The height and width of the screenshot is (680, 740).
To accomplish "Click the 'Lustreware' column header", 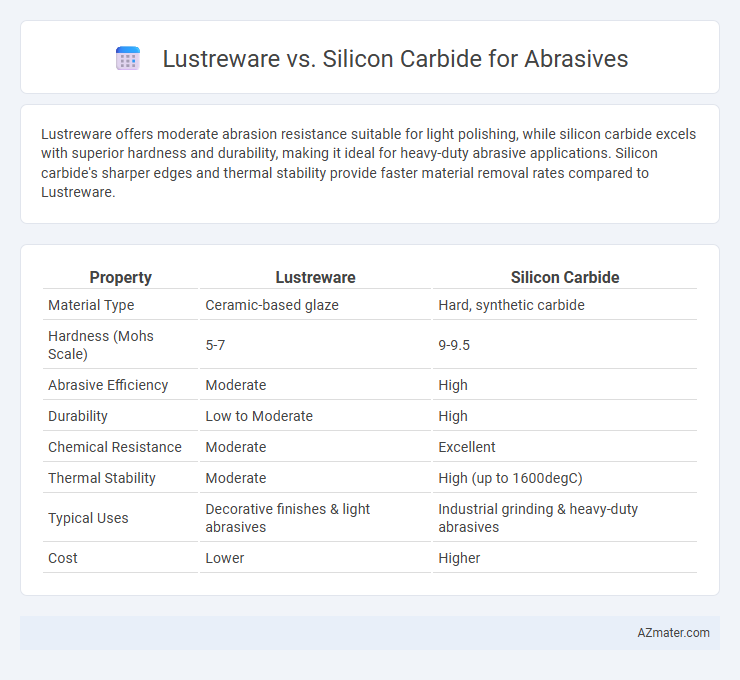I will [315, 277].
